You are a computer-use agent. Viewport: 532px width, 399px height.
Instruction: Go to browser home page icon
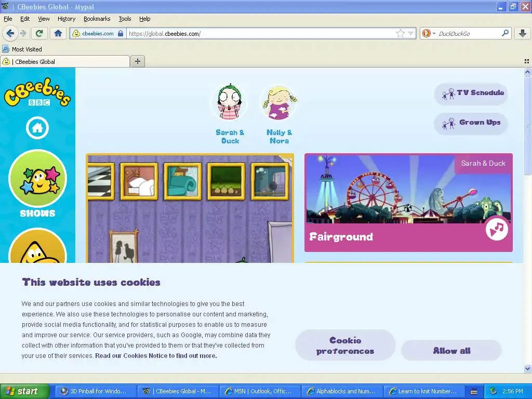coord(58,33)
